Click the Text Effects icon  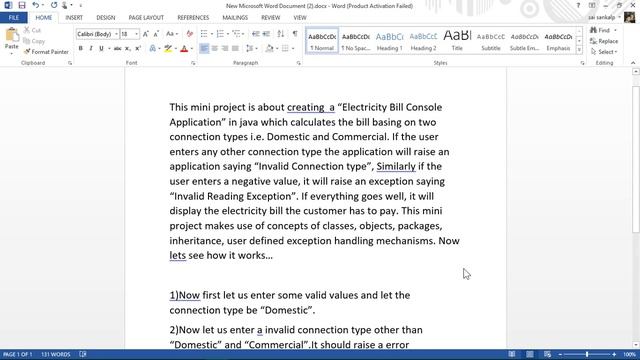(152, 49)
